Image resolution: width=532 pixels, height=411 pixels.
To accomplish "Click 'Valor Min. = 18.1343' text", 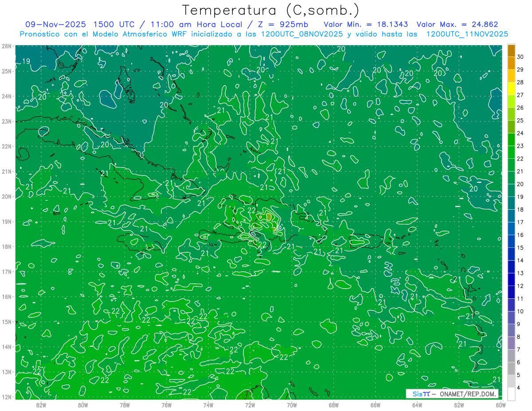I will (x=366, y=24).
